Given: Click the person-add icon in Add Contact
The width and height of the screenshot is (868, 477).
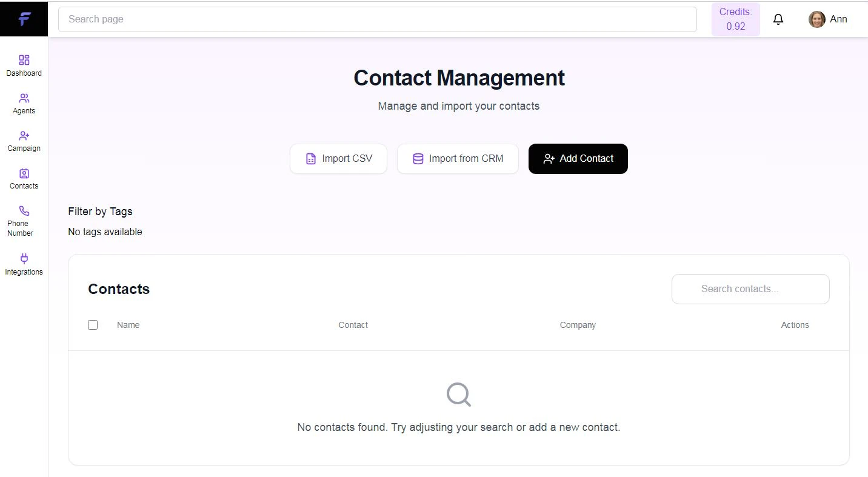Looking at the screenshot, I should tap(549, 158).
